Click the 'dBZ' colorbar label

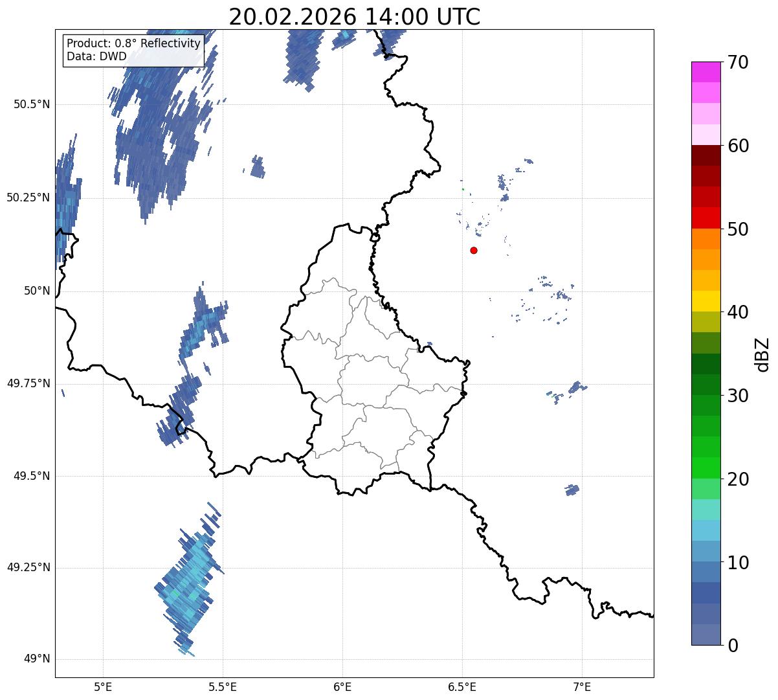(x=763, y=354)
